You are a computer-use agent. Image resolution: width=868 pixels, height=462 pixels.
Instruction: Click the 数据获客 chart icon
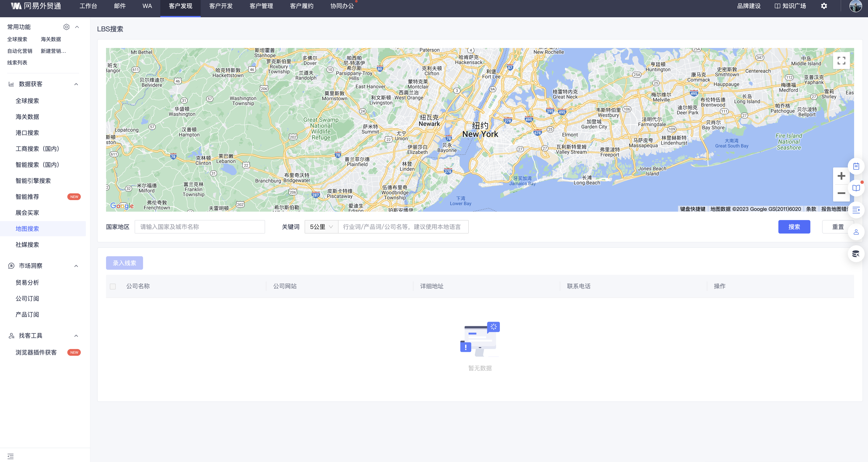click(11, 84)
